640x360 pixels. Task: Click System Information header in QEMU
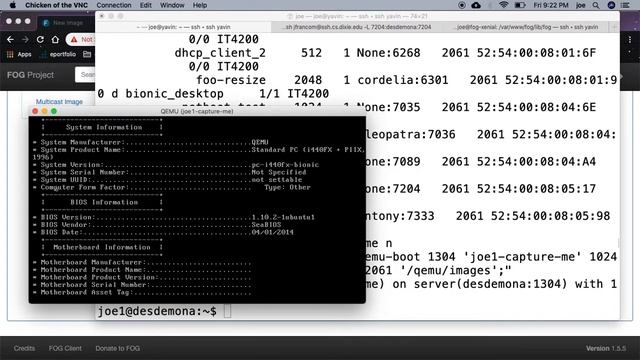click(x=104, y=127)
